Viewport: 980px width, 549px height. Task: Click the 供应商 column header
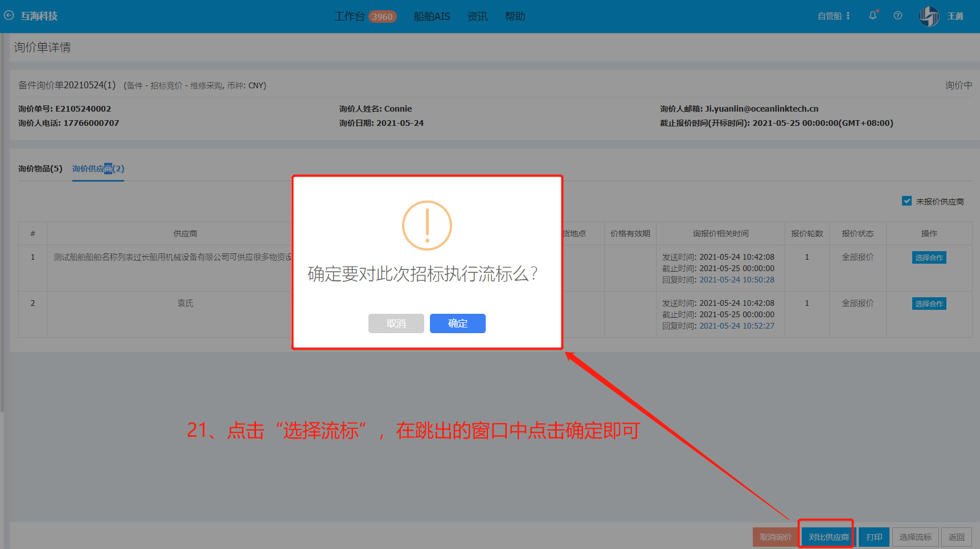[185, 233]
